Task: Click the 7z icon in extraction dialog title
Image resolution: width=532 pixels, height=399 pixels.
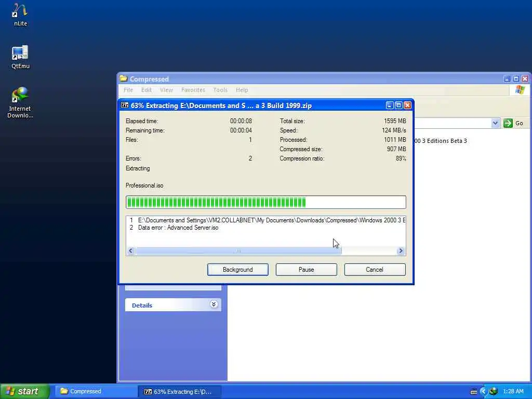Action: [125, 105]
